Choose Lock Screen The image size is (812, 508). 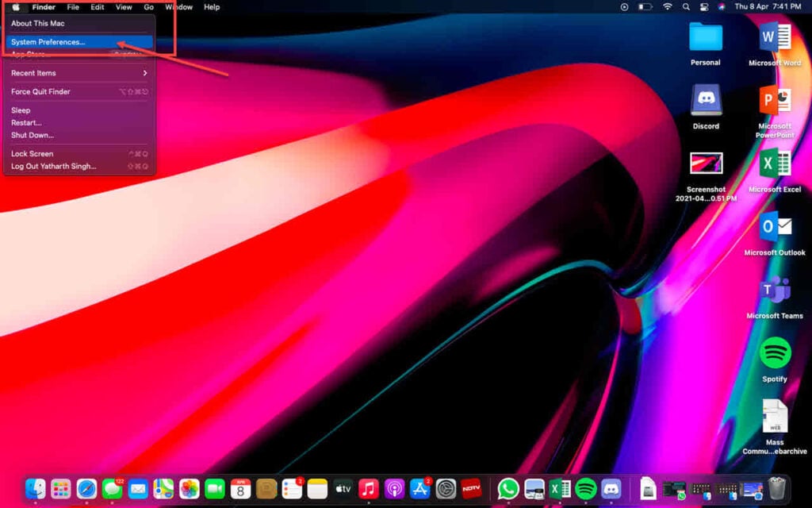[x=79, y=154]
